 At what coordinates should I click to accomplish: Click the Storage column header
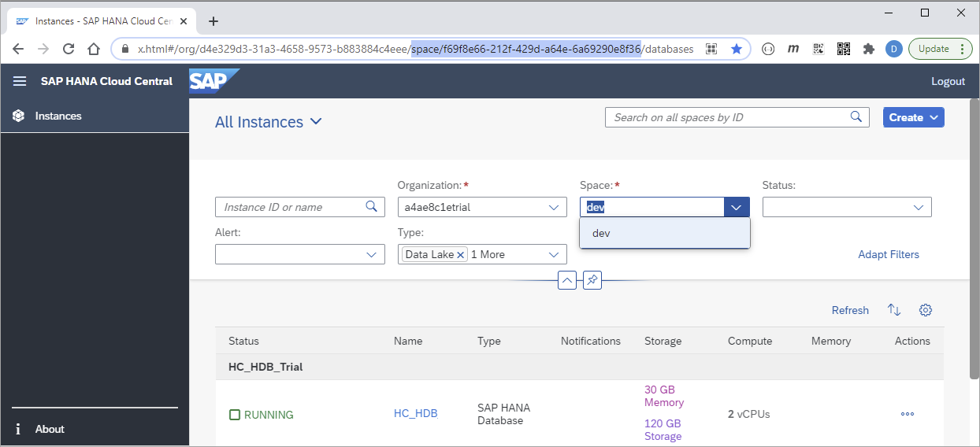tap(663, 341)
